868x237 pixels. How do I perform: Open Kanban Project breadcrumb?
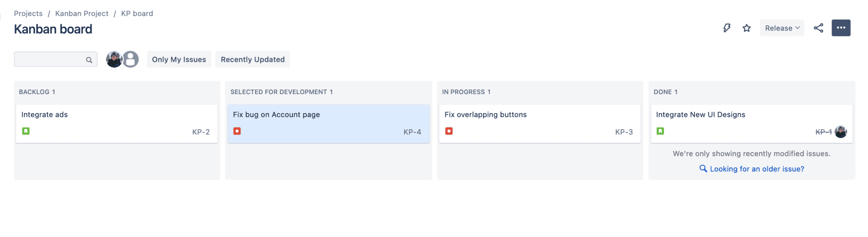click(x=82, y=14)
